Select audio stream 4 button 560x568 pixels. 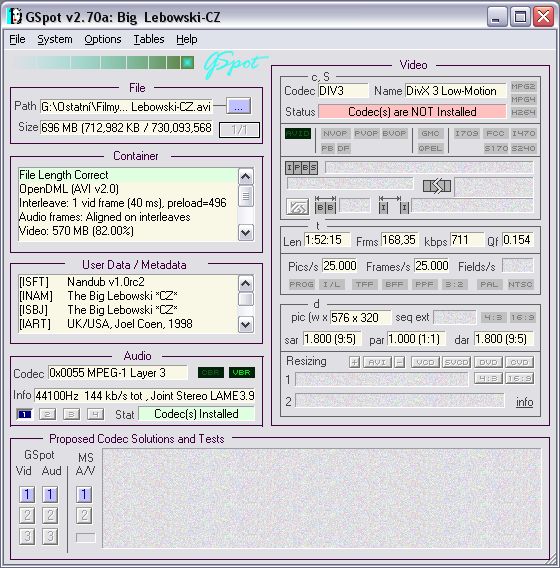tap(95, 414)
